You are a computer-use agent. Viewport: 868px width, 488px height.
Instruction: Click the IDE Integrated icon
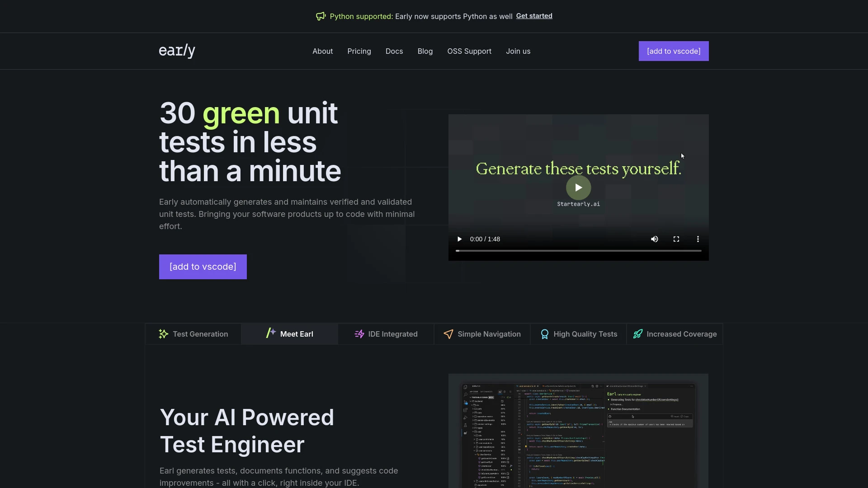[359, 333]
